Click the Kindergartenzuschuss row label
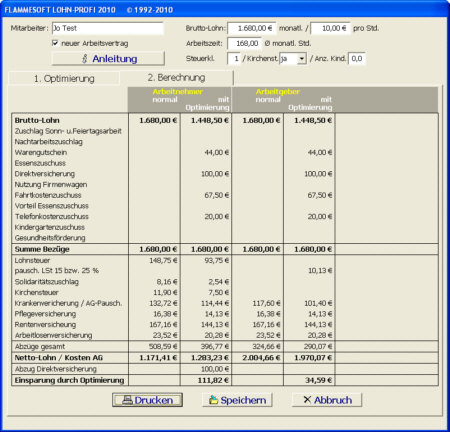Image resolution: width=450 pixels, height=432 pixels. 49,227
